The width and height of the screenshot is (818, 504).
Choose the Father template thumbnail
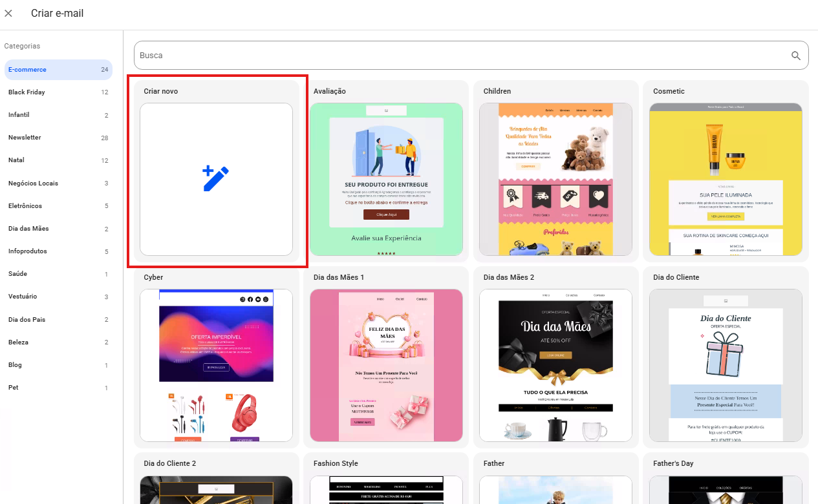[556, 490]
